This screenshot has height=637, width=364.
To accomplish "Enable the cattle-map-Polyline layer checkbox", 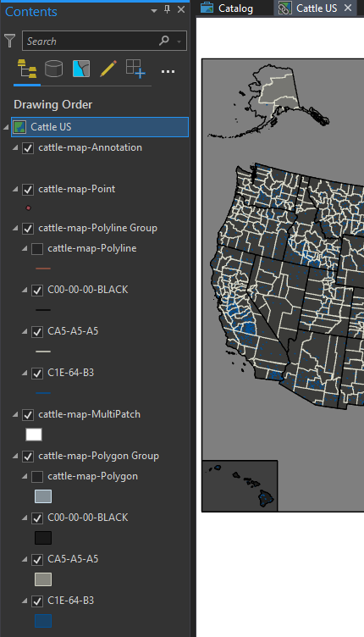I will (37, 249).
